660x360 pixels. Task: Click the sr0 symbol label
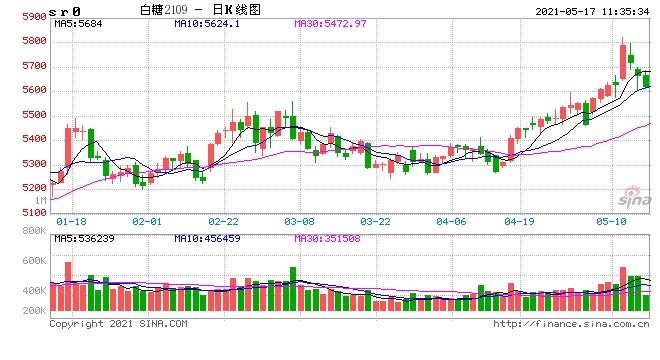pyautogui.click(x=64, y=12)
